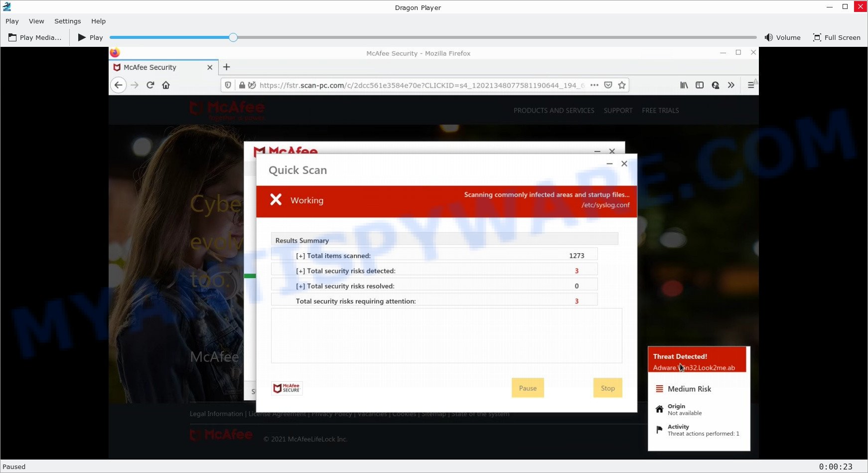Screen dimensions: 868x473
Task: Click the Dragon Player app icon
Action: point(7,6)
